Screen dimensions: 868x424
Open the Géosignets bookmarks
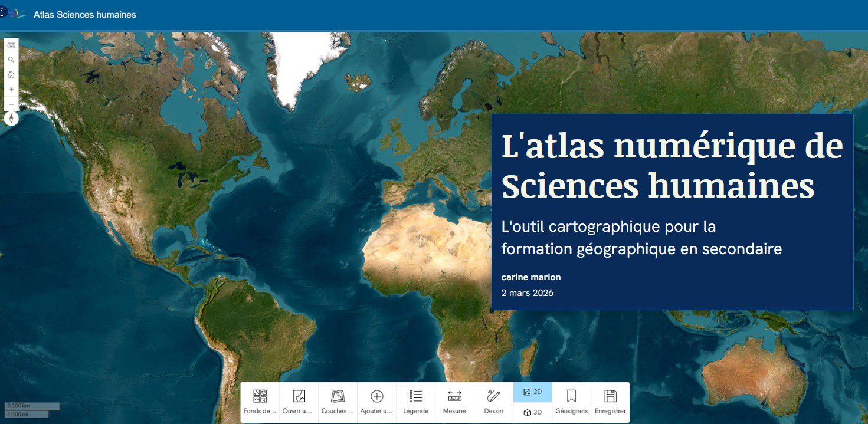click(x=571, y=402)
